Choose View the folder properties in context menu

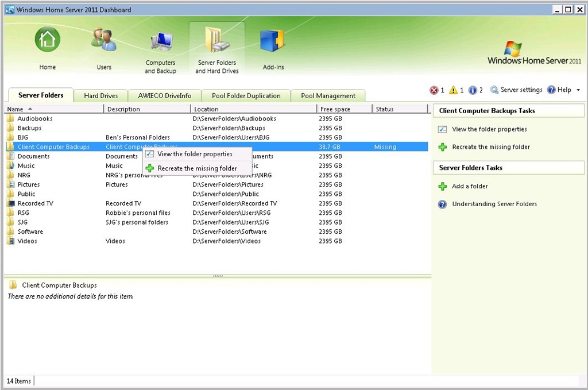(x=198, y=154)
